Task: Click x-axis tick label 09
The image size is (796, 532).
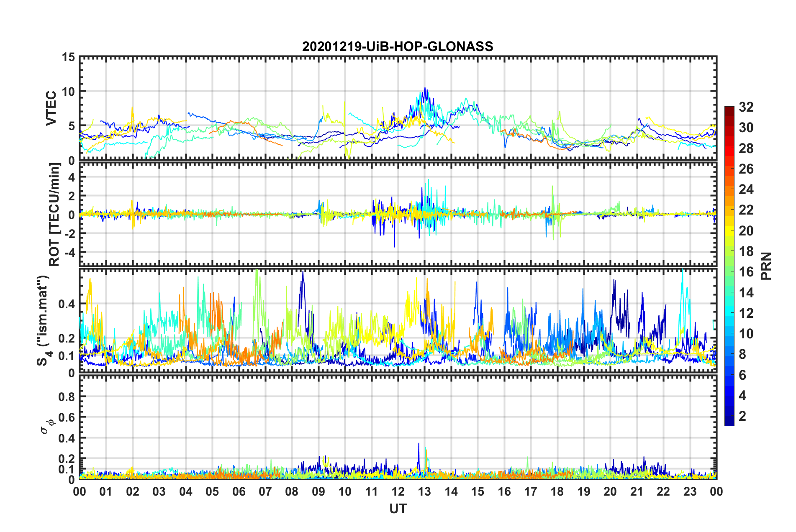Action: coord(318,491)
